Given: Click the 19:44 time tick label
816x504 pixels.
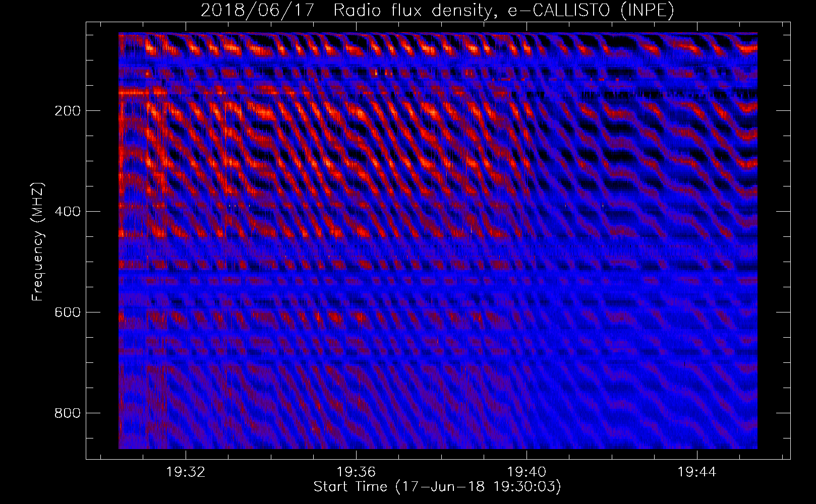Looking at the screenshot, I should (x=697, y=472).
